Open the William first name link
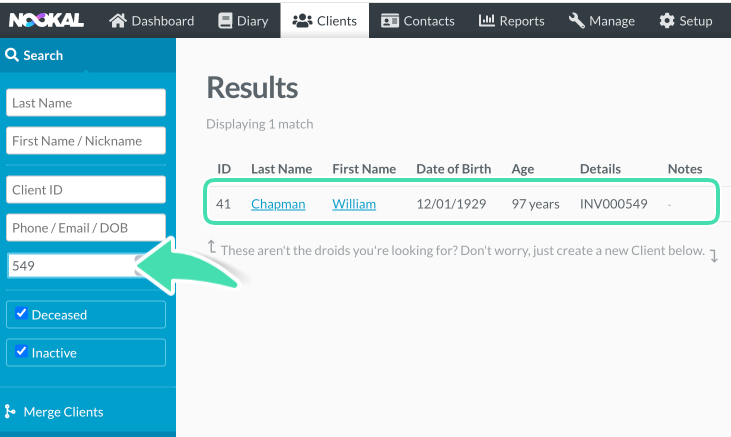Image resolution: width=731 pixels, height=437 pixels. (x=354, y=204)
